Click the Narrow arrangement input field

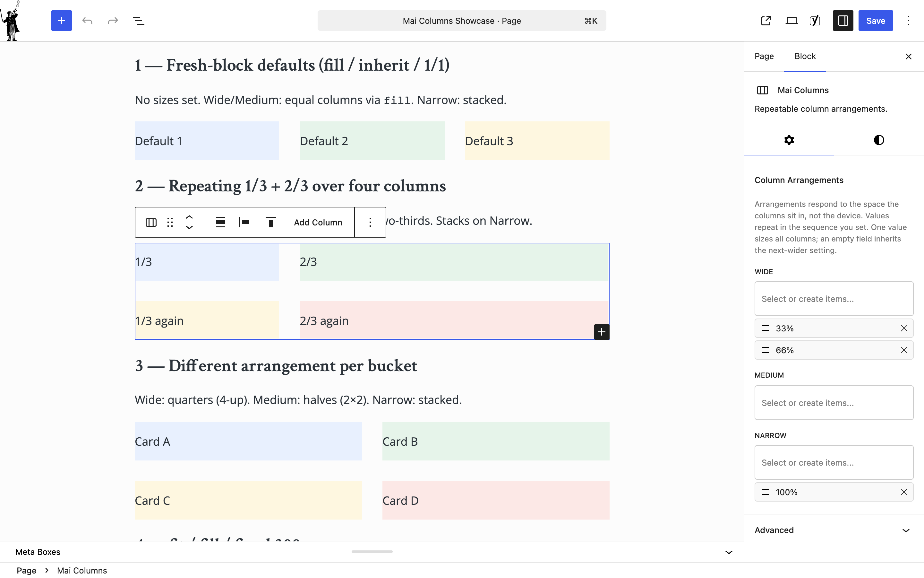point(834,462)
